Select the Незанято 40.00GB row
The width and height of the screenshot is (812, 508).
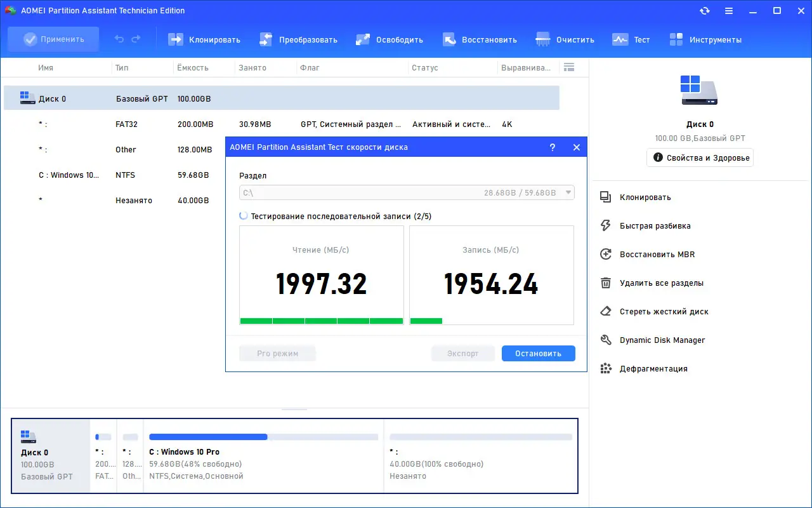115,201
